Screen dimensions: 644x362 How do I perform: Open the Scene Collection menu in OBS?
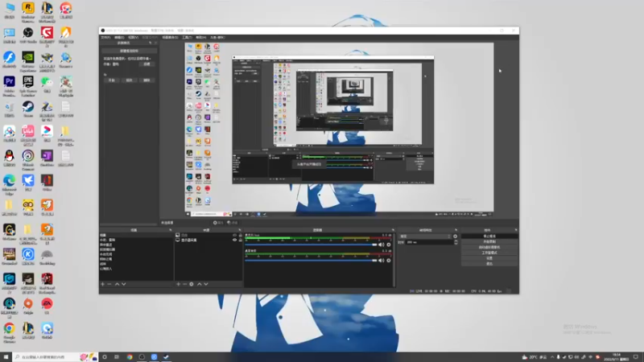(170, 37)
